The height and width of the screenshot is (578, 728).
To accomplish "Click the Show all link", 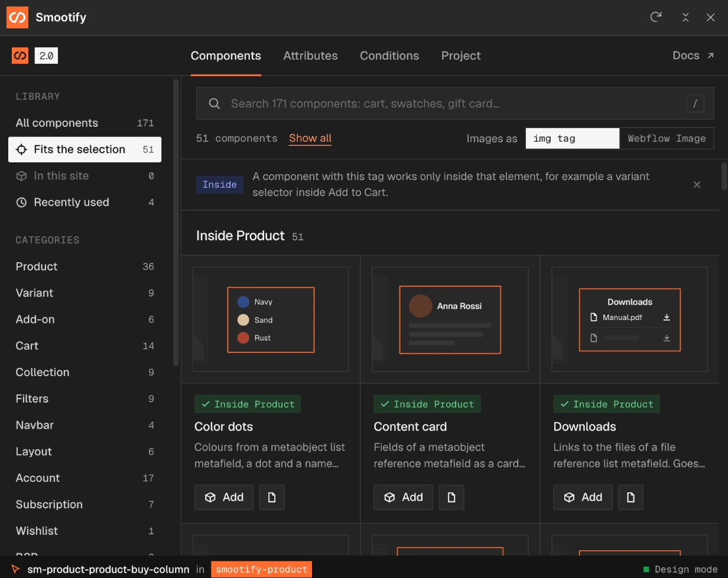I will pos(310,138).
